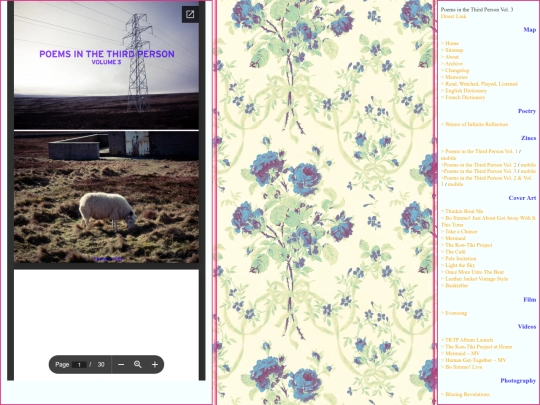This screenshot has width=540, height=405.
Task: Open Poems in the Third Person Vol. 2 link
Action: [480, 165]
